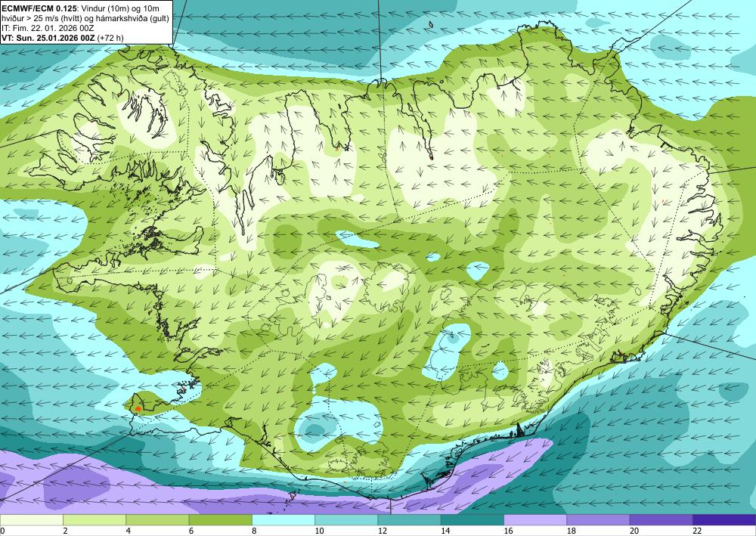
Task: Click the 16–18 m/s light purple legend swatch
Action: (x=536, y=520)
